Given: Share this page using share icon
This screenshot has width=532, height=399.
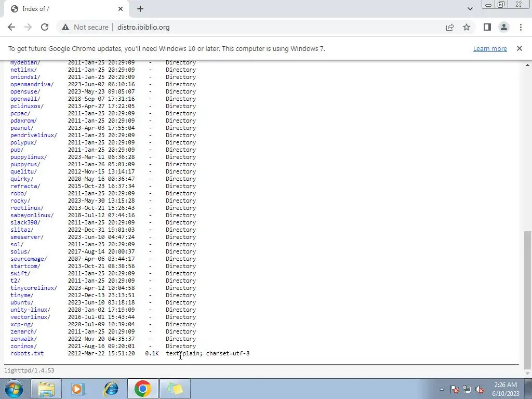Looking at the screenshot, I should (x=450, y=27).
